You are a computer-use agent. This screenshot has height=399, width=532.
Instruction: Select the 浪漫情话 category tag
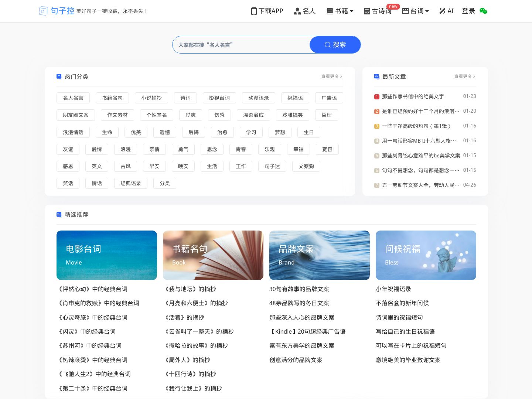click(x=73, y=132)
